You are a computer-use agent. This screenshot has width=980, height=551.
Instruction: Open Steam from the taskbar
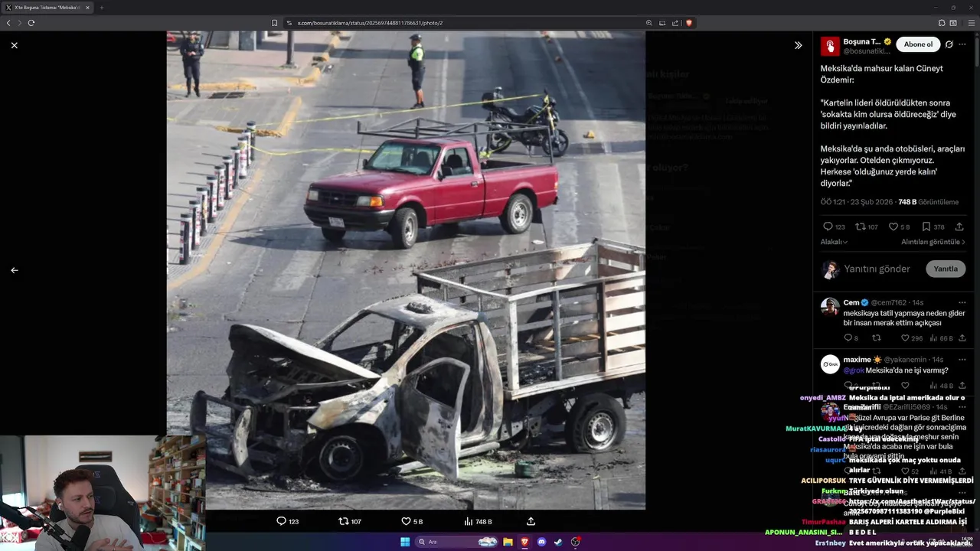[558, 542]
